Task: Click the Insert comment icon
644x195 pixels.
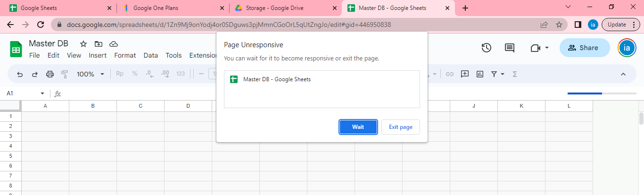Action: 465,74
